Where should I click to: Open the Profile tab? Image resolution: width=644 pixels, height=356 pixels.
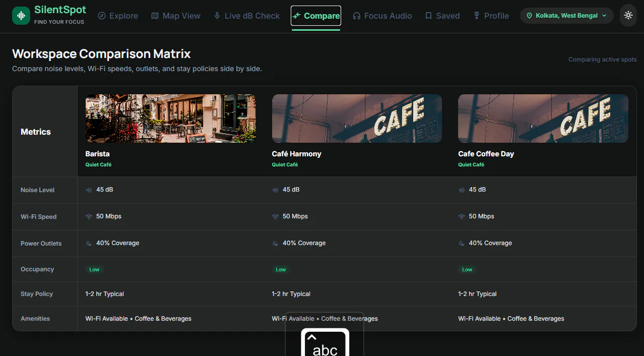491,16
